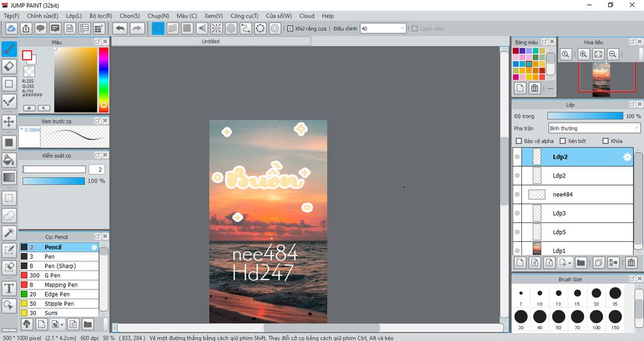Screen dimensions: 644x341
Task: Enable vanishing point snap
Action: pos(202,28)
